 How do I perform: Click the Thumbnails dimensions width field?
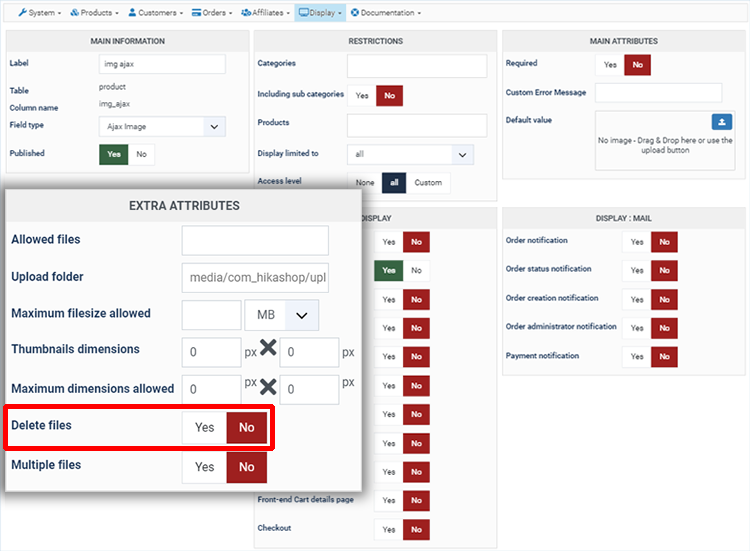tap(211, 353)
